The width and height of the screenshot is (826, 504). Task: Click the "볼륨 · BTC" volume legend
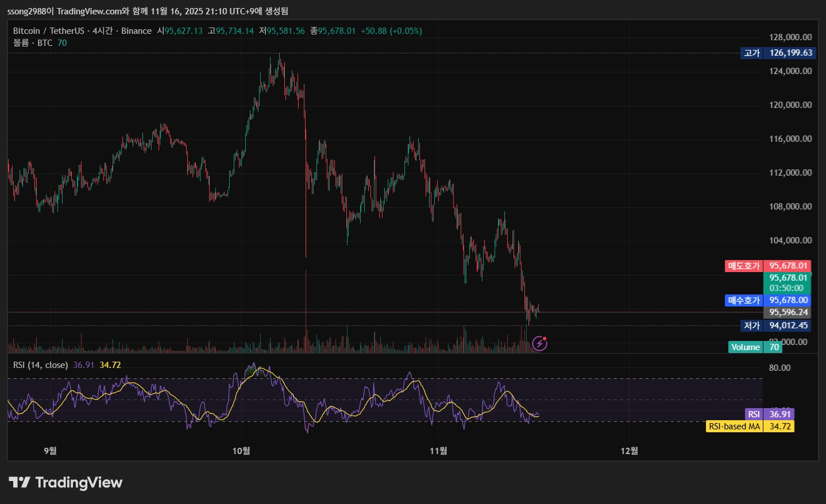point(33,43)
